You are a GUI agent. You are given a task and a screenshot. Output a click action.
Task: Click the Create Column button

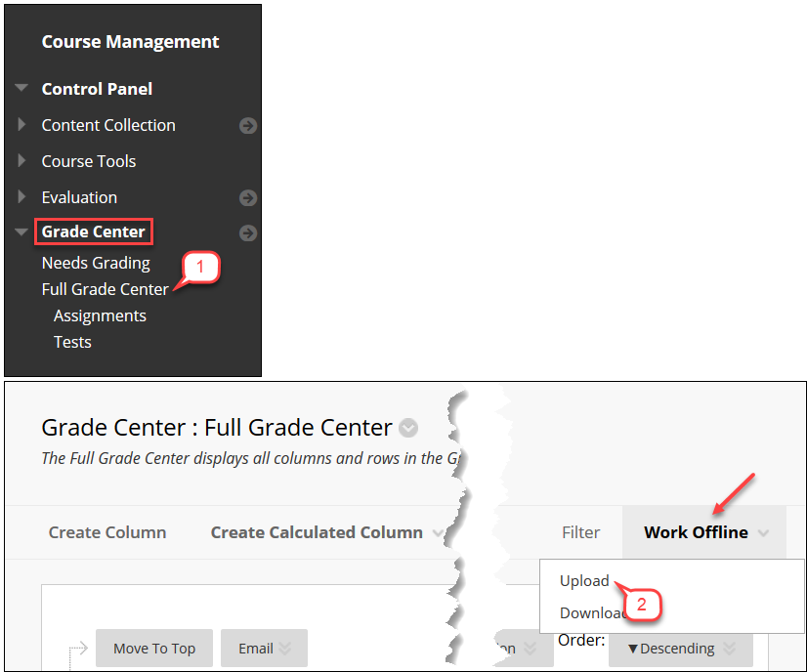coord(107,532)
